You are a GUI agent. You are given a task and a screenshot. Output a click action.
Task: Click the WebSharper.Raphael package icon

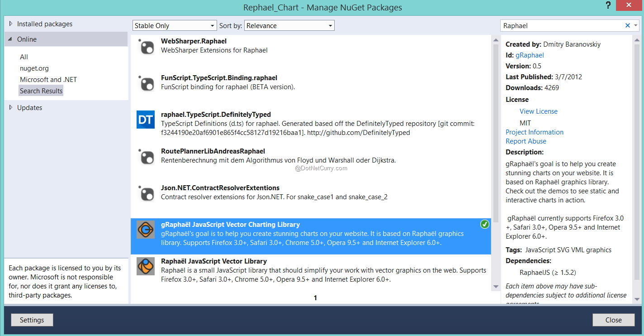(146, 46)
